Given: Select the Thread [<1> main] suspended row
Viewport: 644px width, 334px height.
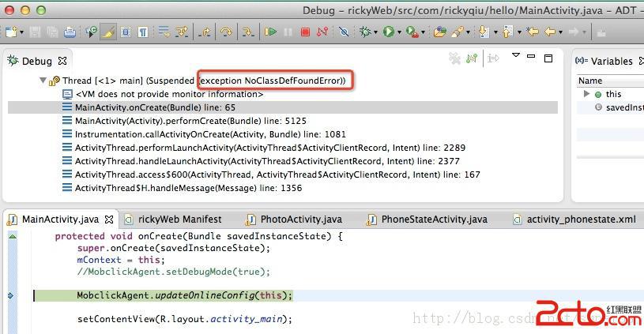Looking at the screenshot, I should 283,81.
